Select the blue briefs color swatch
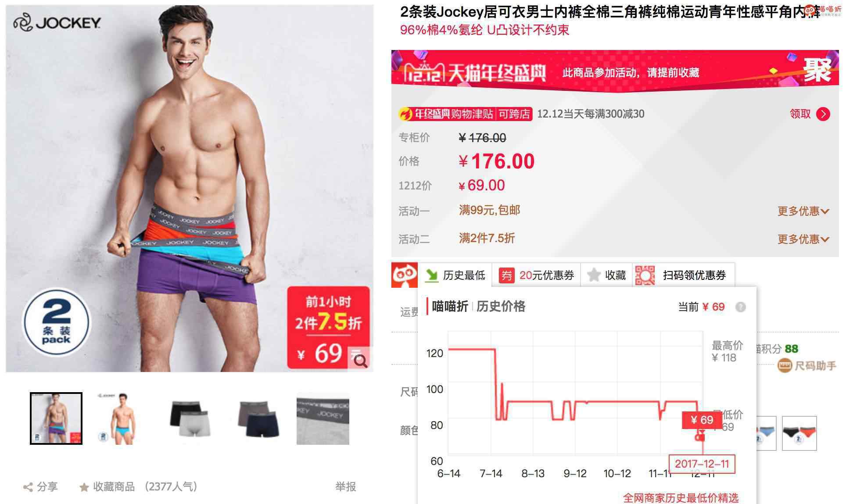Screen dimensions: 846x504 [766, 433]
